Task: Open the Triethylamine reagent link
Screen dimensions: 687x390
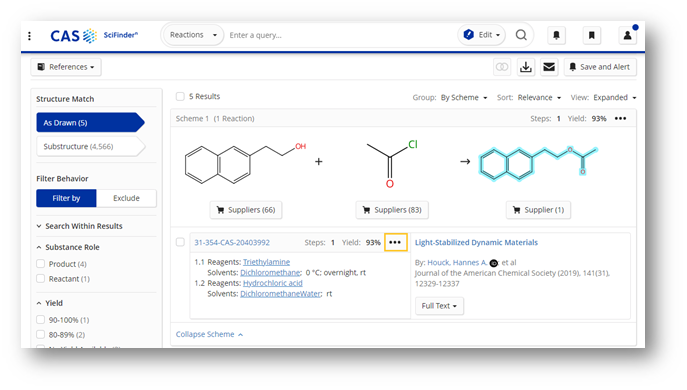Action: pos(266,262)
